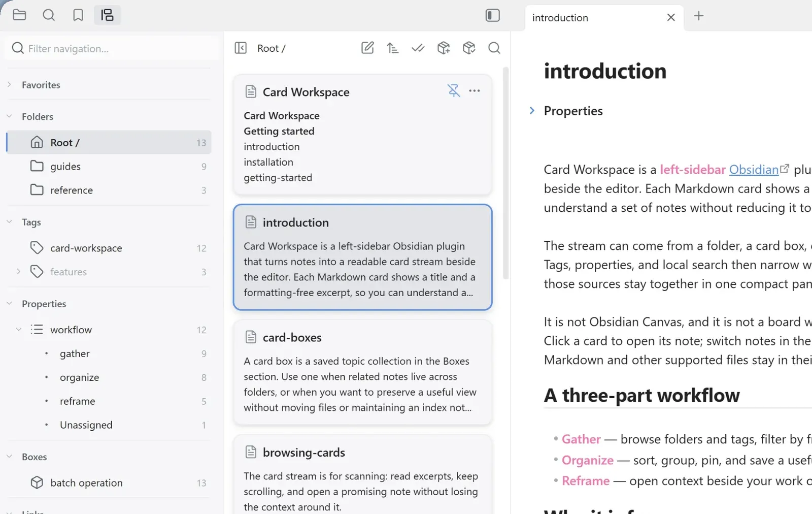Expand the Favorites section
Screen dimensions: 812x514
click(9, 84)
